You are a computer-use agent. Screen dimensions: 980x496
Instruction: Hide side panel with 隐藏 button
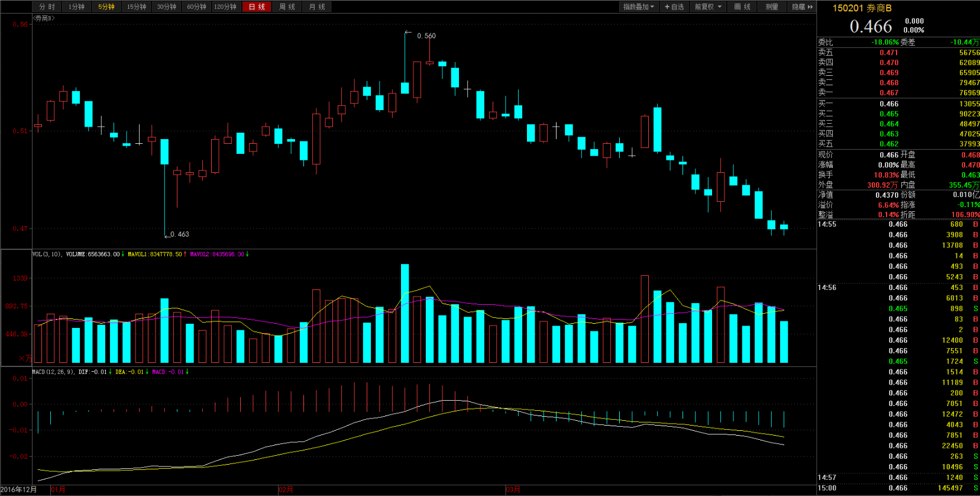click(x=802, y=7)
